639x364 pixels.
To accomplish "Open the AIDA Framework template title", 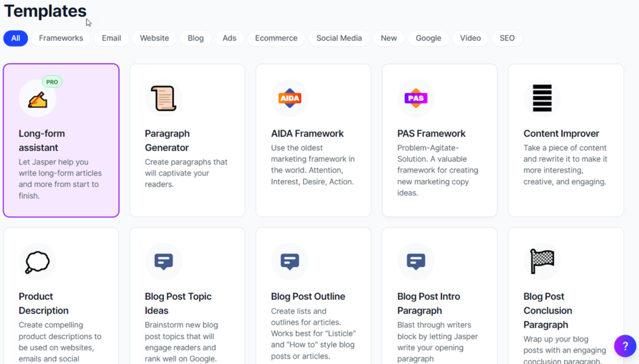I will 307,133.
